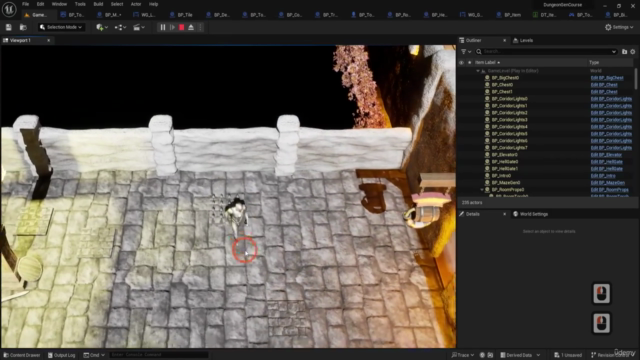This screenshot has height=360, width=640.
Task: Open the Edit BP_Elevator link
Action: (x=606, y=155)
